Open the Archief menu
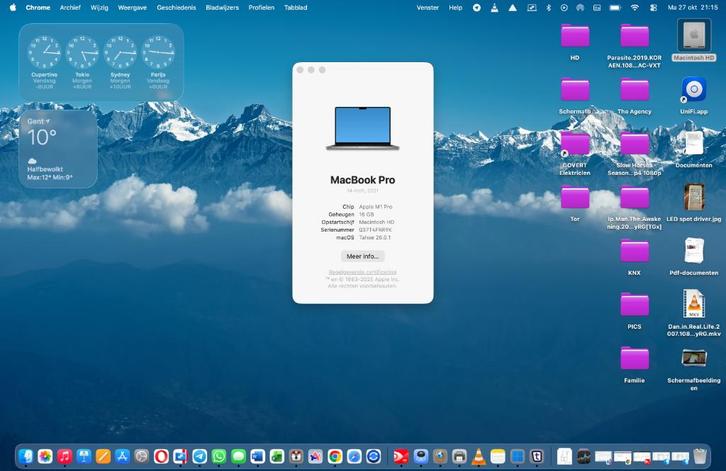The width and height of the screenshot is (726, 471). click(70, 7)
